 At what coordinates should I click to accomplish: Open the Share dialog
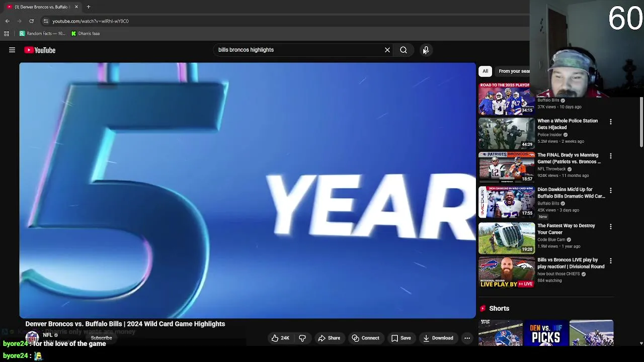coord(329,338)
